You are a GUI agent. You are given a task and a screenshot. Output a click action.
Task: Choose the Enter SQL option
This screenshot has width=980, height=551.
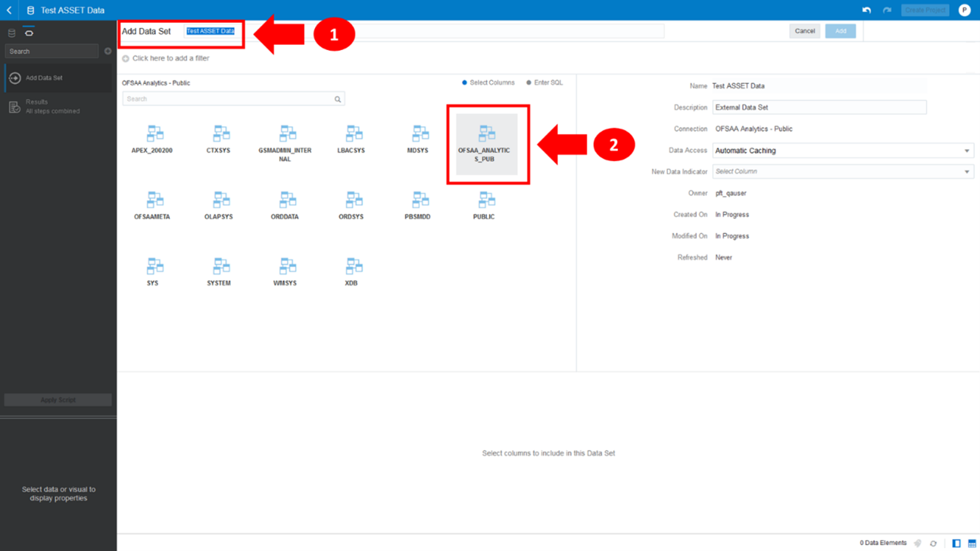[528, 83]
